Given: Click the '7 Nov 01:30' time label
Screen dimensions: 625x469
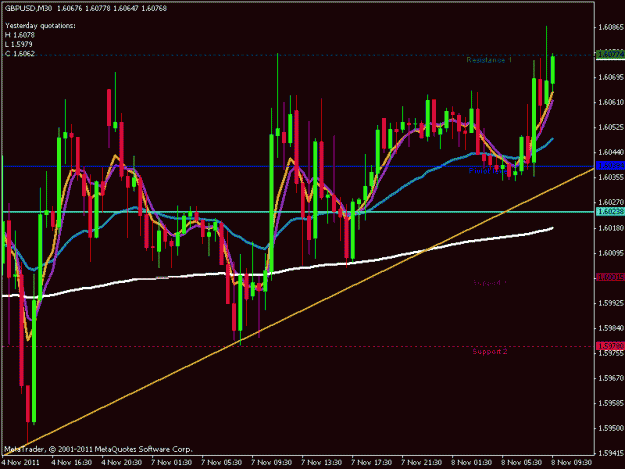Looking at the screenshot, I should click(x=171, y=463).
